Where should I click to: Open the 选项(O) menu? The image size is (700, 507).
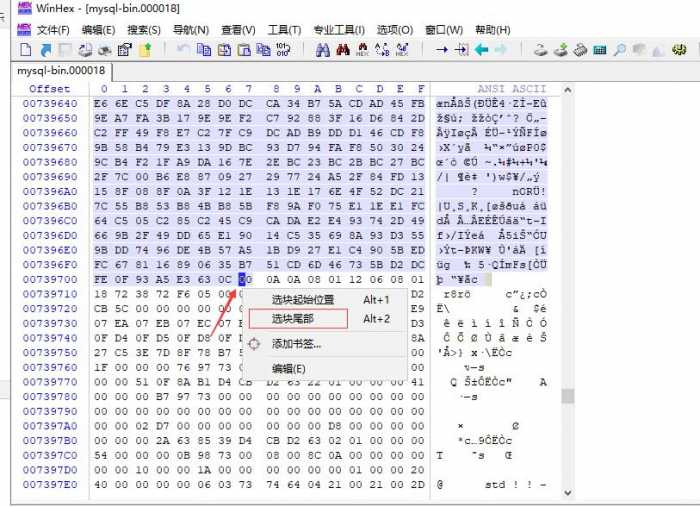pyautogui.click(x=395, y=30)
